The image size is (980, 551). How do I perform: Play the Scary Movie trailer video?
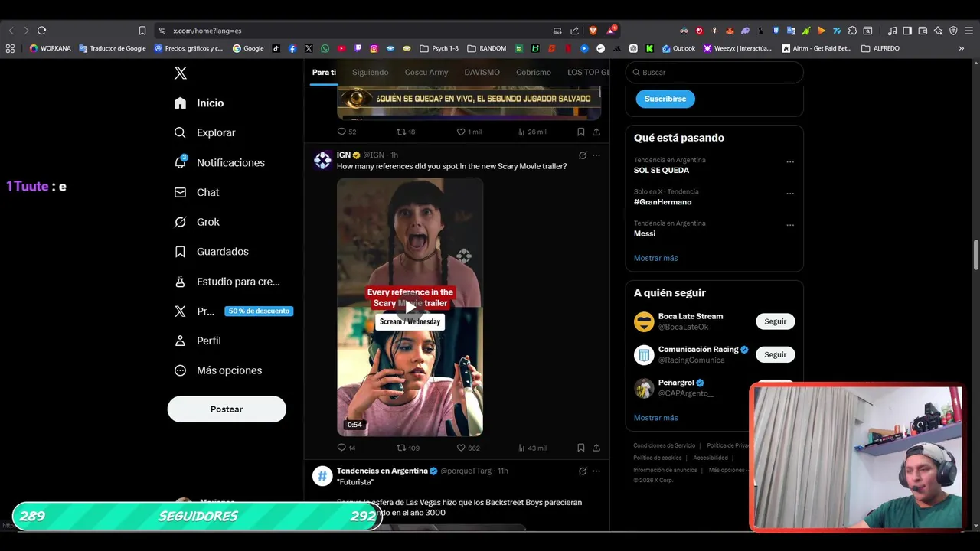pos(410,307)
